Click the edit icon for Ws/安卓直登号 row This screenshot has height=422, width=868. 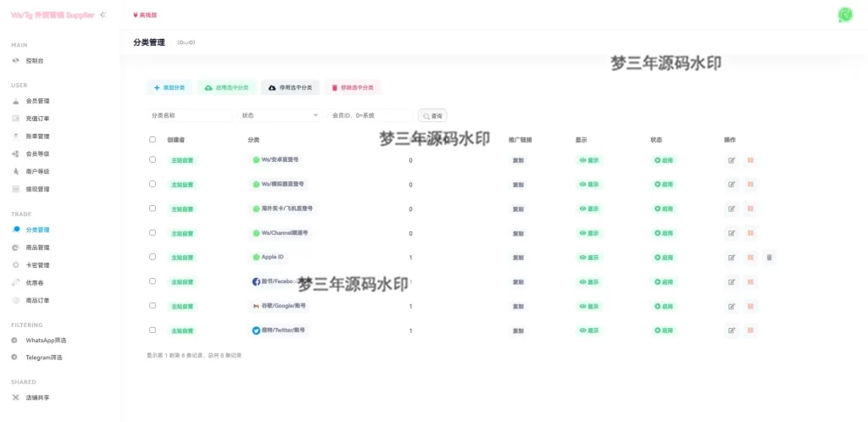click(732, 160)
